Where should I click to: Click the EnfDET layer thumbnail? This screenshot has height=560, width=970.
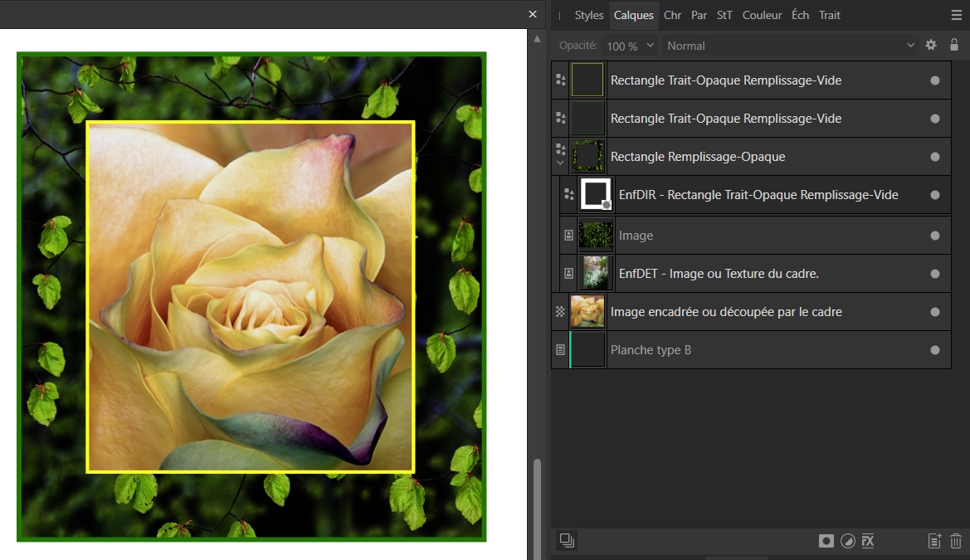596,274
